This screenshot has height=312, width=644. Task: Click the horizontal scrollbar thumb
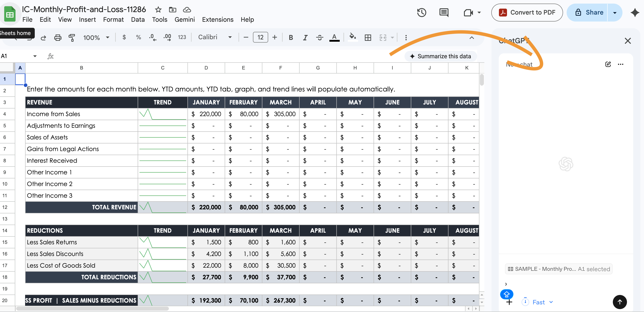click(x=93, y=308)
